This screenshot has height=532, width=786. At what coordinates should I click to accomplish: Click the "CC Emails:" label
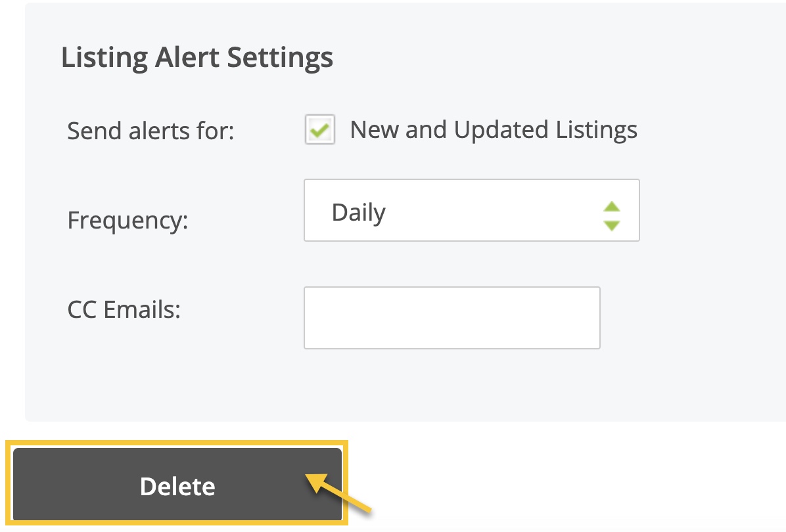click(124, 309)
